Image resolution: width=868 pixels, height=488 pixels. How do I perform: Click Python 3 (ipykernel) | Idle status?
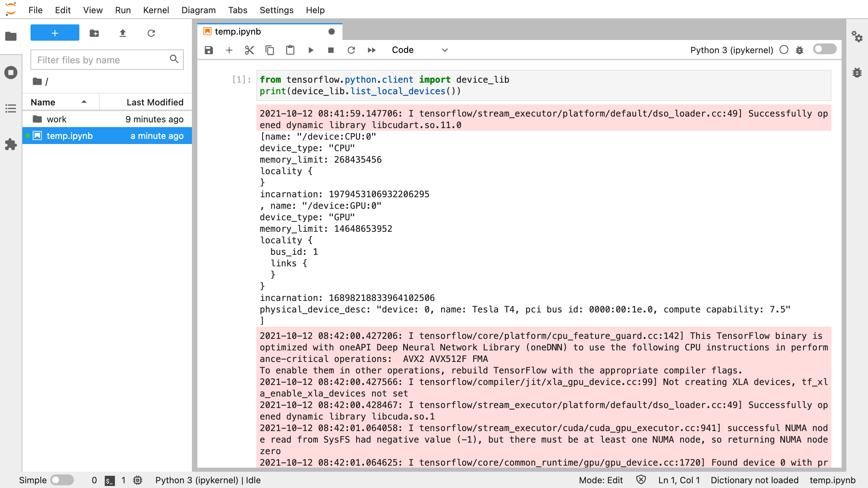(208, 480)
